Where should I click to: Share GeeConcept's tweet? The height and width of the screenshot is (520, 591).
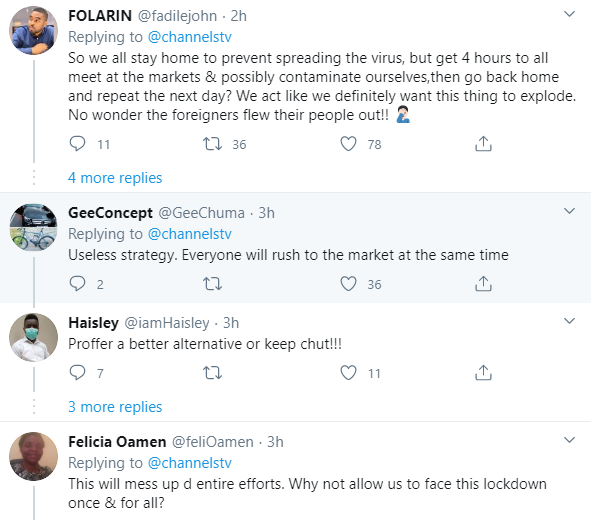point(483,284)
